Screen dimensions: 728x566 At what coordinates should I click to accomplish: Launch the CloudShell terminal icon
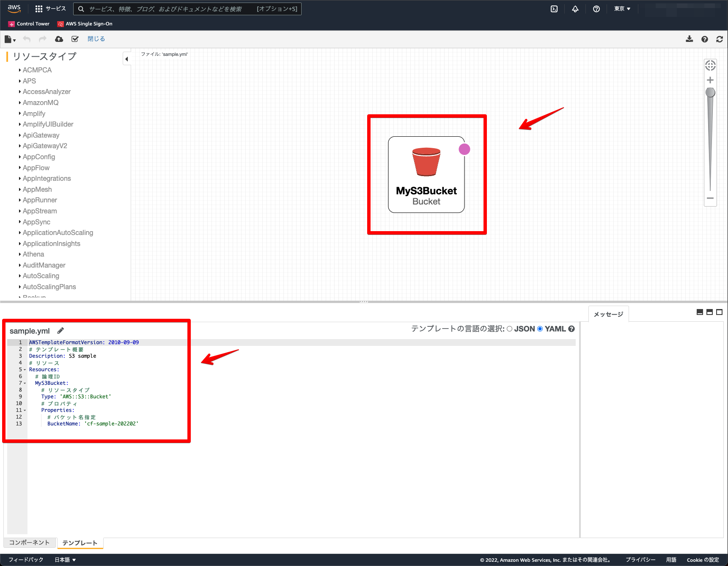pyautogui.click(x=554, y=9)
